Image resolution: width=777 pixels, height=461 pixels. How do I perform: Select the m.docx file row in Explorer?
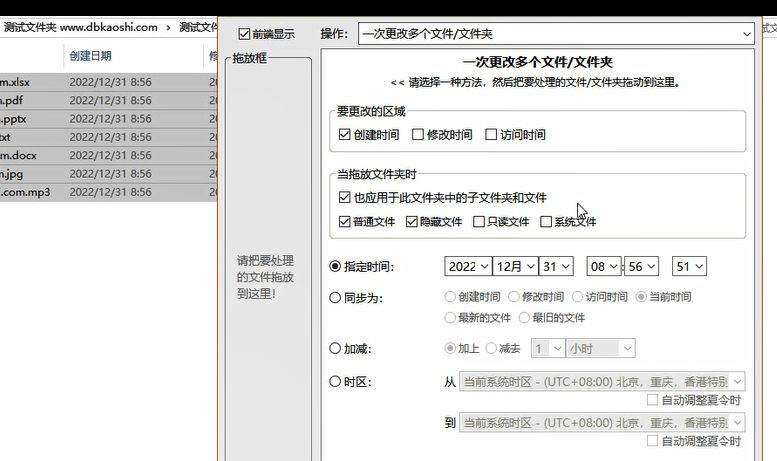[x=109, y=155]
